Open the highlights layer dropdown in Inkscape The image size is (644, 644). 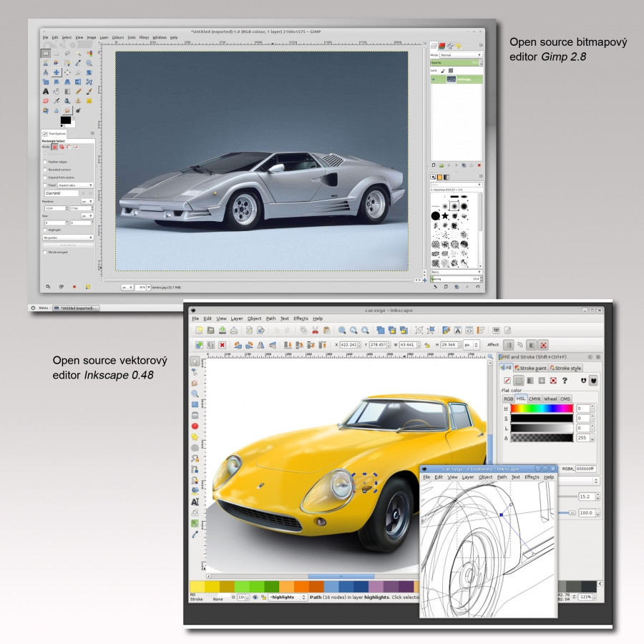[x=288, y=597]
